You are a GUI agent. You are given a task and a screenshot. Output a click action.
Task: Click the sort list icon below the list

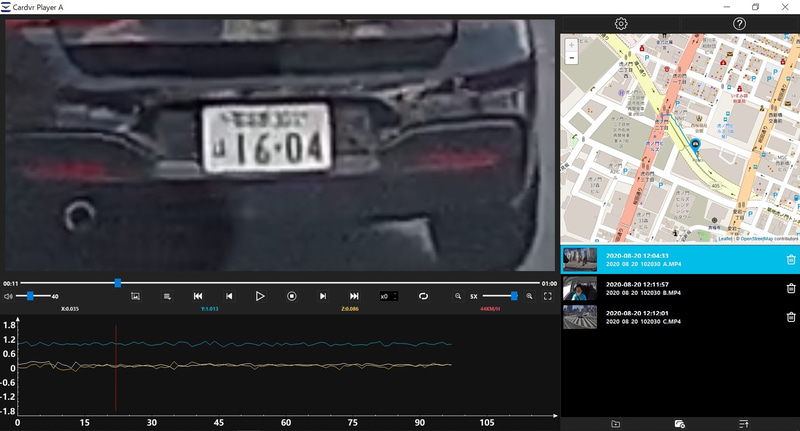click(x=744, y=424)
